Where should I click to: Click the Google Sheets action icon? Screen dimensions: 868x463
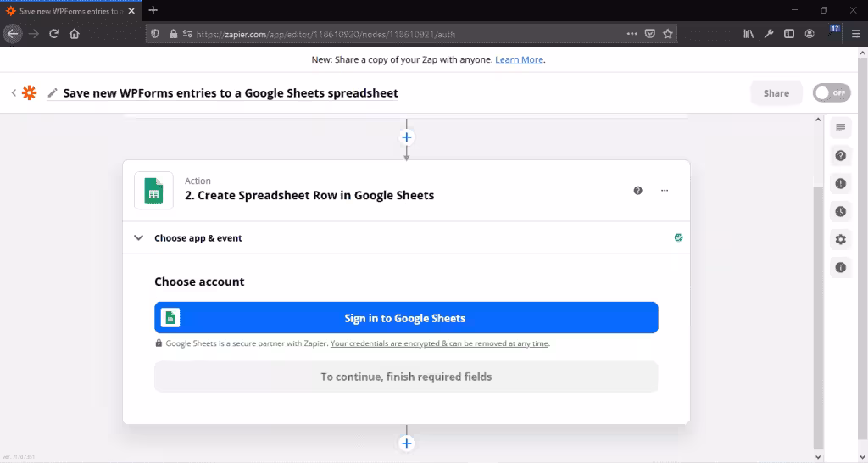pos(154,191)
